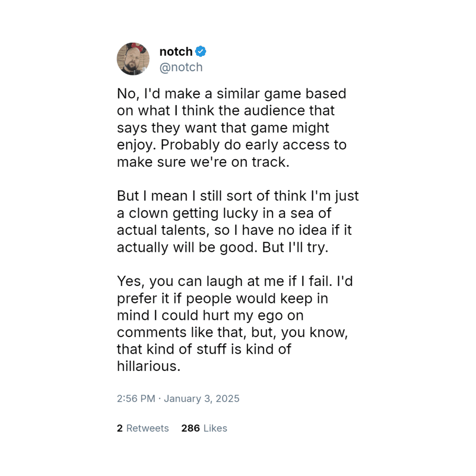
Task: Click the bold display name "notch"
Action: coord(176,52)
